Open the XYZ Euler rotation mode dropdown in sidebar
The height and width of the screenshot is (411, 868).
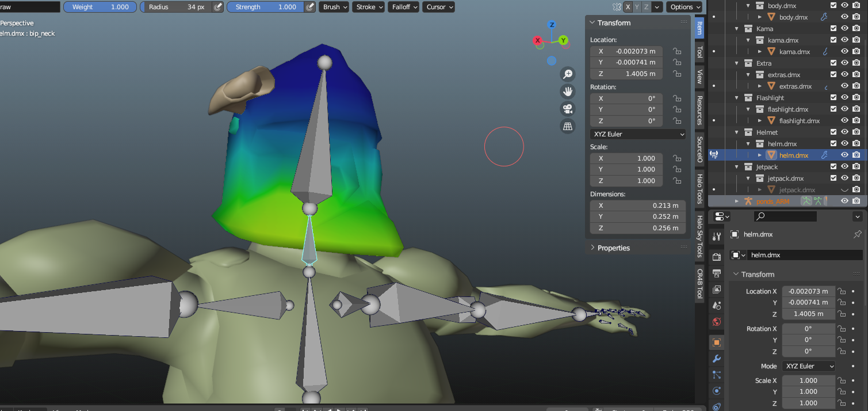click(x=638, y=134)
